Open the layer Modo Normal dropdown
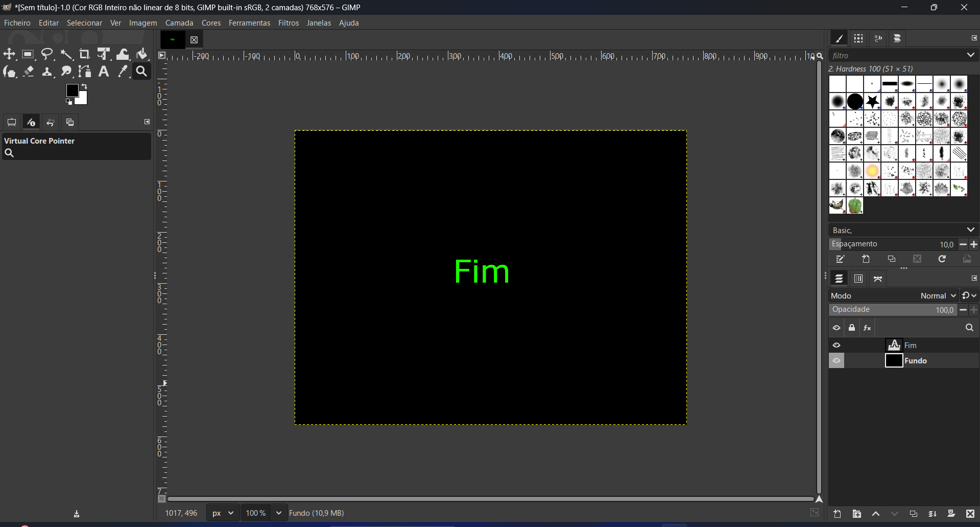 tap(938, 296)
